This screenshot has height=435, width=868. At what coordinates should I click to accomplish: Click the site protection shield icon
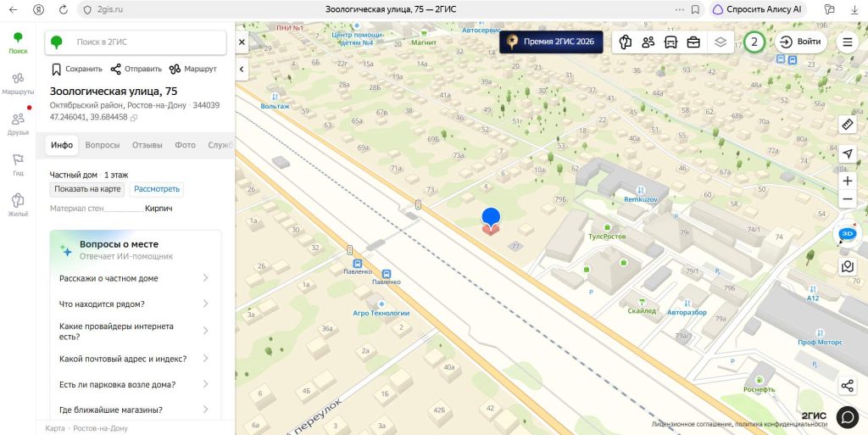[x=87, y=9]
